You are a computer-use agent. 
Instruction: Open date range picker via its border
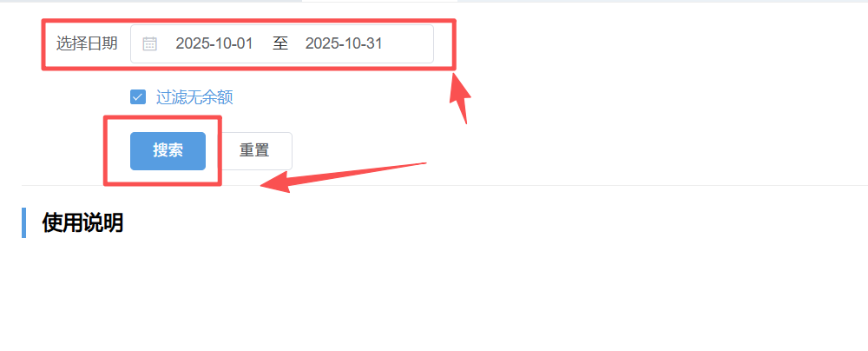point(282,25)
